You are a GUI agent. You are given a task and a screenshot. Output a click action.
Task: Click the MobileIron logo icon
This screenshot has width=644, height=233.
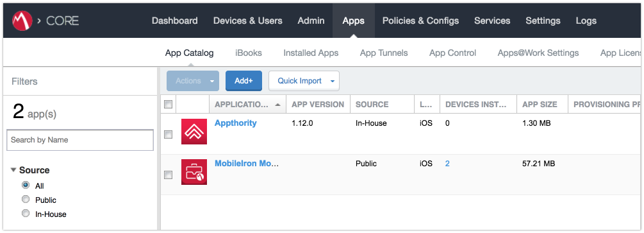tap(22, 20)
